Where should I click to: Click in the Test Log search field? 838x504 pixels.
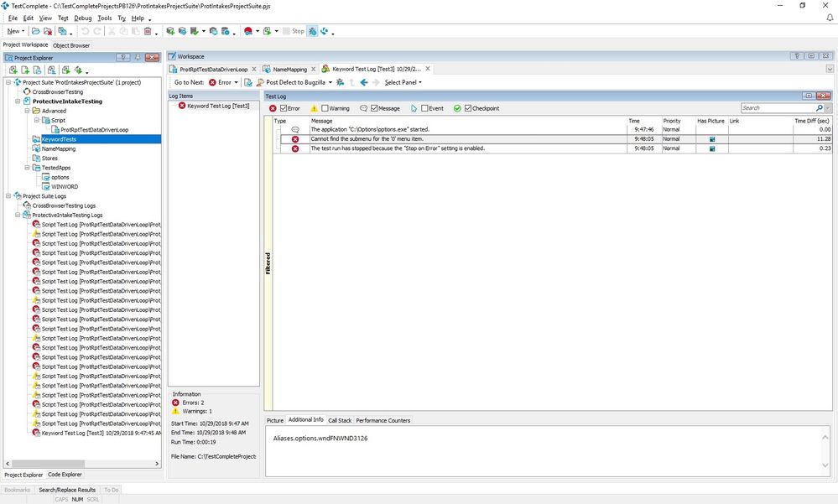pos(777,108)
